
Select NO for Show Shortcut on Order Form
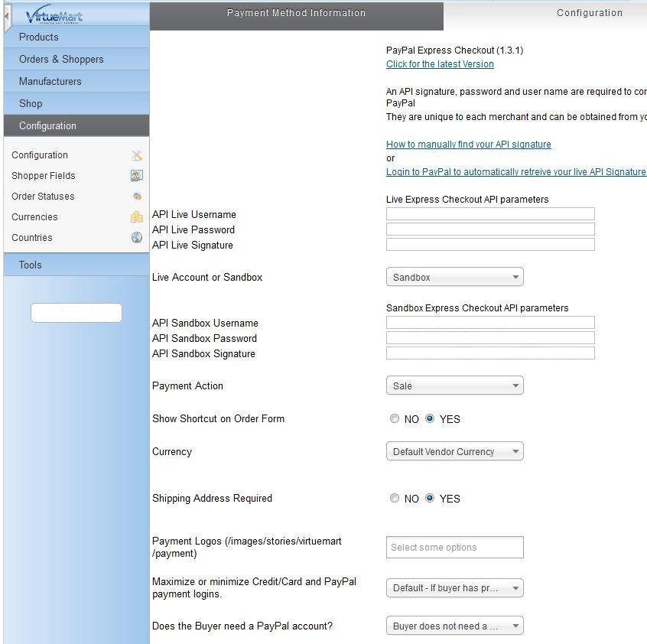coord(395,418)
